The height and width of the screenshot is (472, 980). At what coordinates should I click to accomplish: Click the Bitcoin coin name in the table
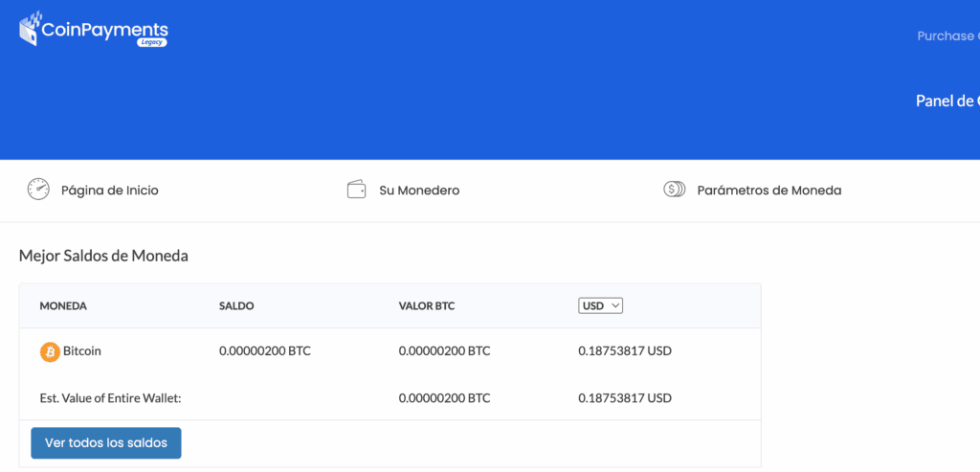[82, 351]
